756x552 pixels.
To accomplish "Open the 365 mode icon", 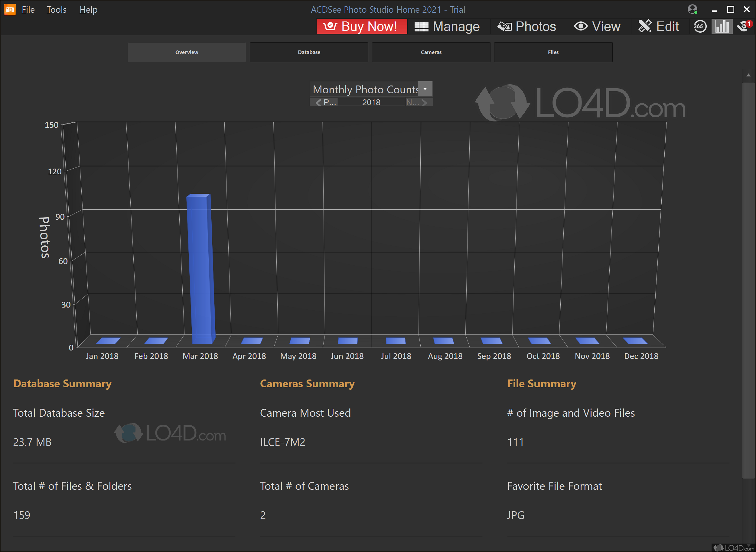I will [699, 26].
